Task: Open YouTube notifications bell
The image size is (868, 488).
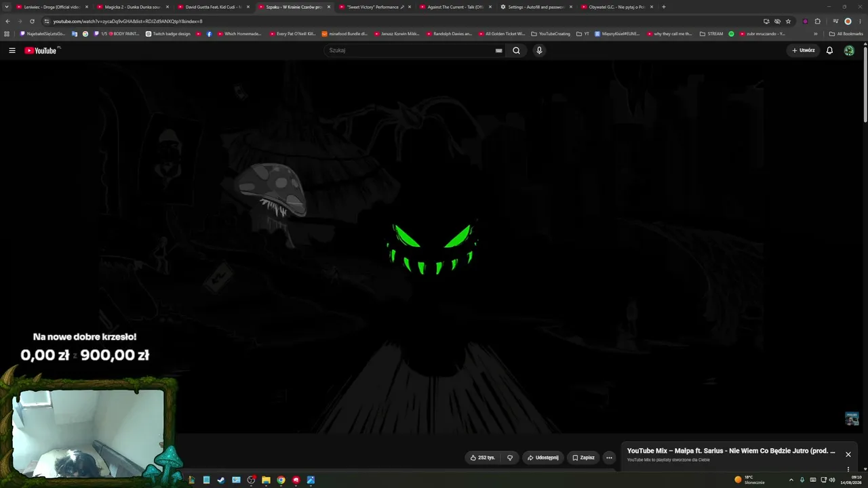Action: click(829, 50)
